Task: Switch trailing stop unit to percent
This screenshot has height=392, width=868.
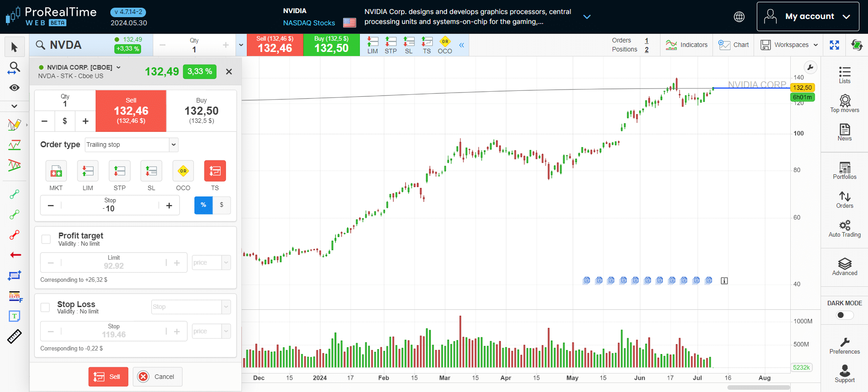Action: [x=203, y=205]
